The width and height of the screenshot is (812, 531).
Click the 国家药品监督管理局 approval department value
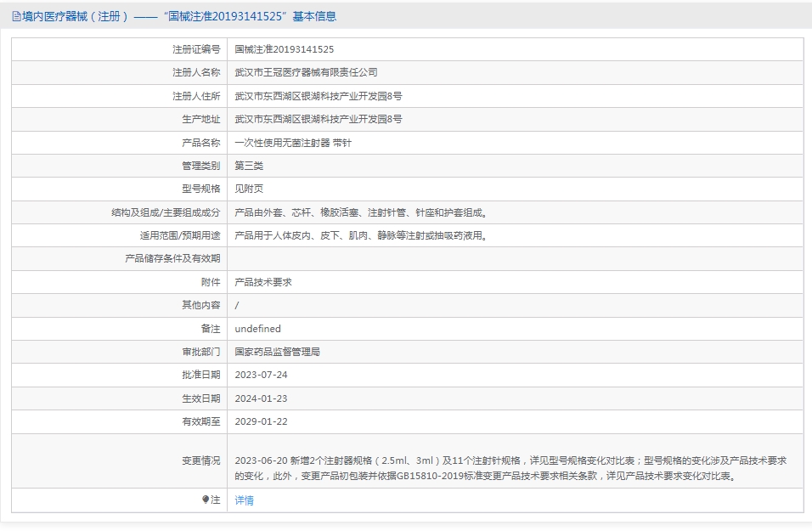point(277,352)
